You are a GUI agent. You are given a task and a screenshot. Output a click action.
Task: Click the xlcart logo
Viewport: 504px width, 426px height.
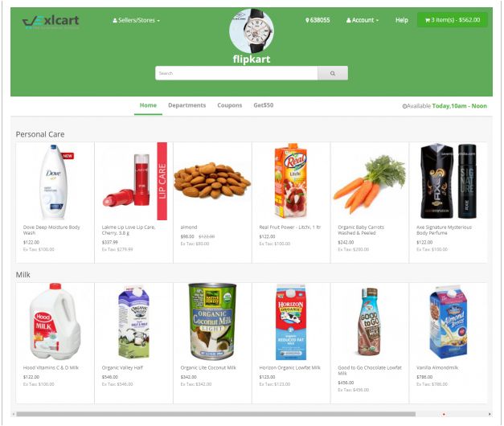pos(51,22)
